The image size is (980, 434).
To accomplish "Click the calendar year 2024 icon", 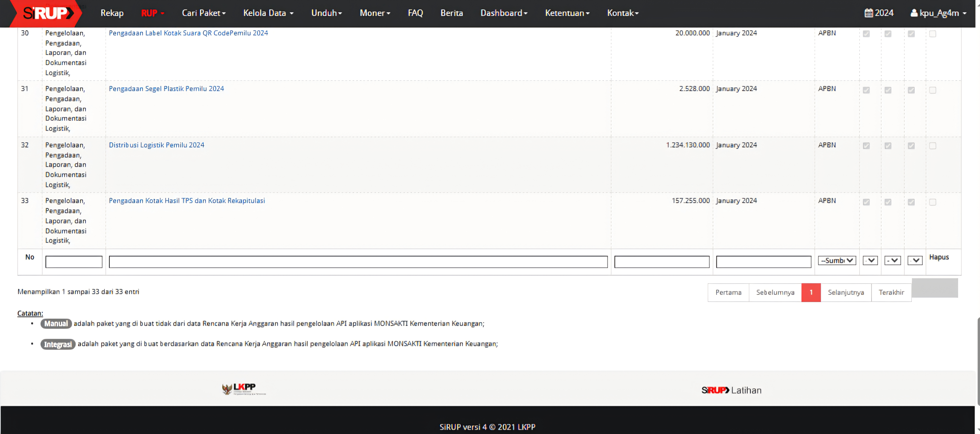I will point(869,13).
